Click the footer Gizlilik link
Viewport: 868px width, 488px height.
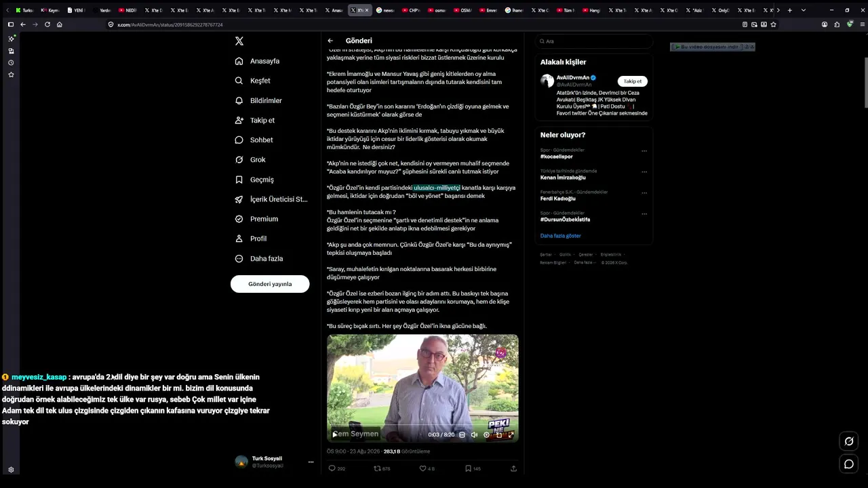pos(565,254)
